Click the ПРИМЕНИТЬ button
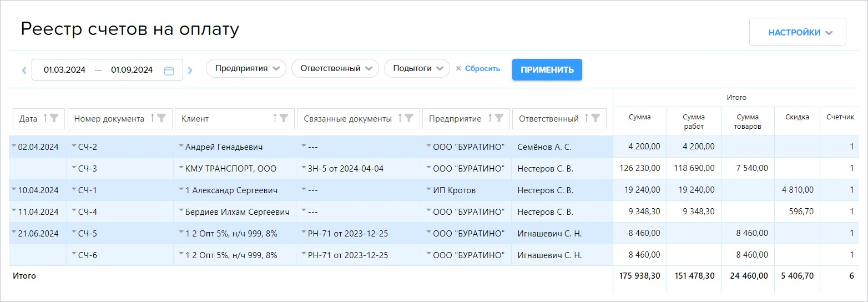Image resolution: width=868 pixels, height=302 pixels. tap(547, 69)
